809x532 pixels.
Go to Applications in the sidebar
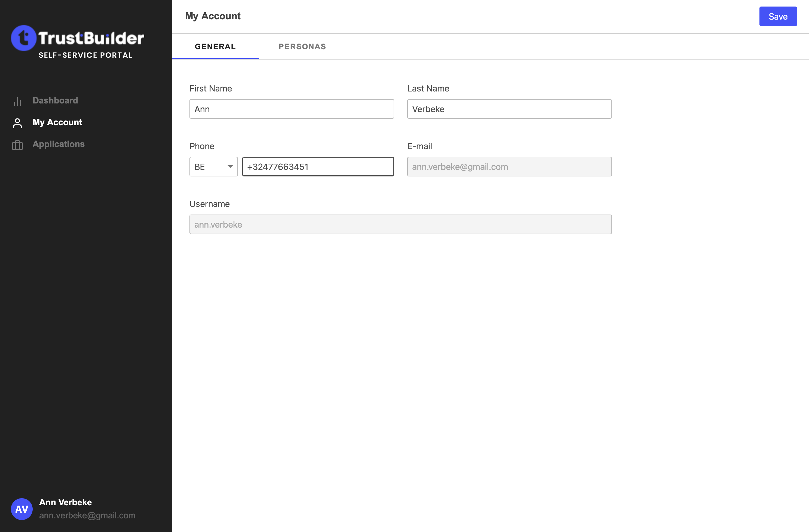(59, 144)
